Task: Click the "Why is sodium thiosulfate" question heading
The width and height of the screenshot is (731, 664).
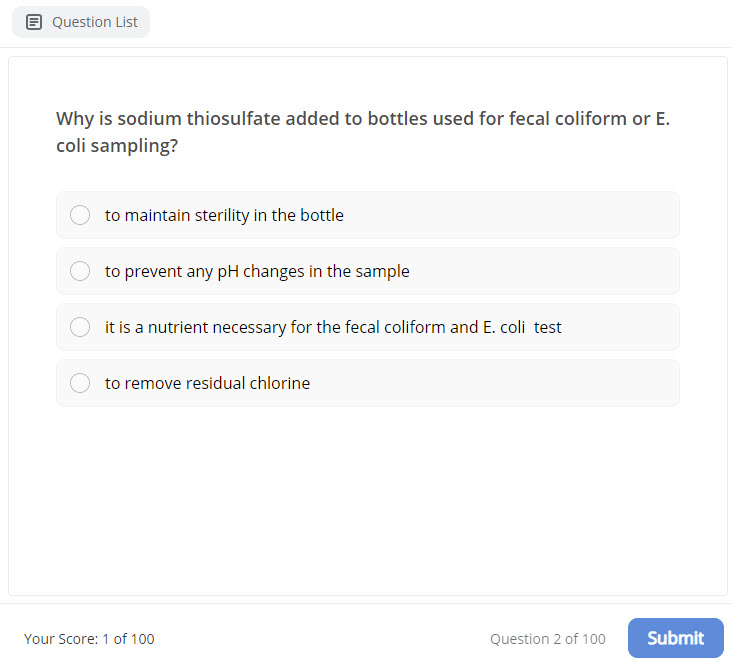Action: pyautogui.click(x=362, y=119)
